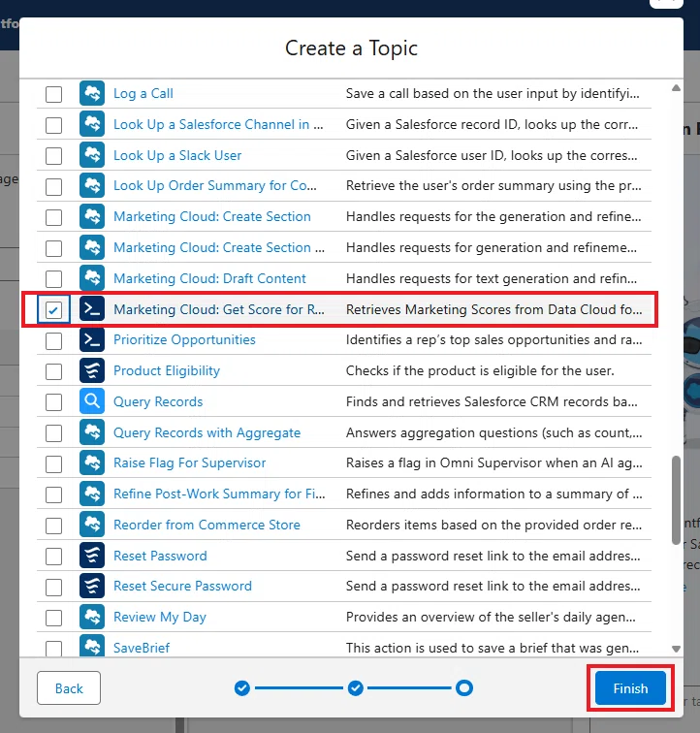Check the Log a Call checkbox
This screenshot has width=700, height=733.
[53, 94]
